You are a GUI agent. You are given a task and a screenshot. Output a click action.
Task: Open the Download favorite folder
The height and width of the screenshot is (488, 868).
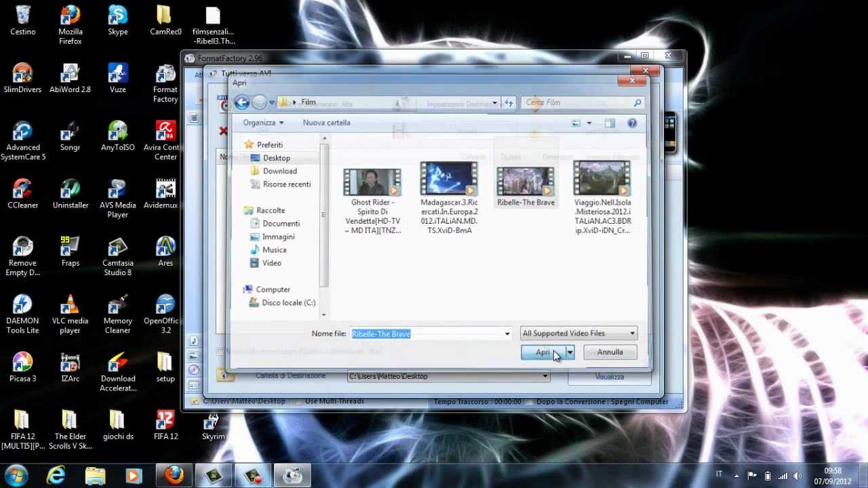280,171
